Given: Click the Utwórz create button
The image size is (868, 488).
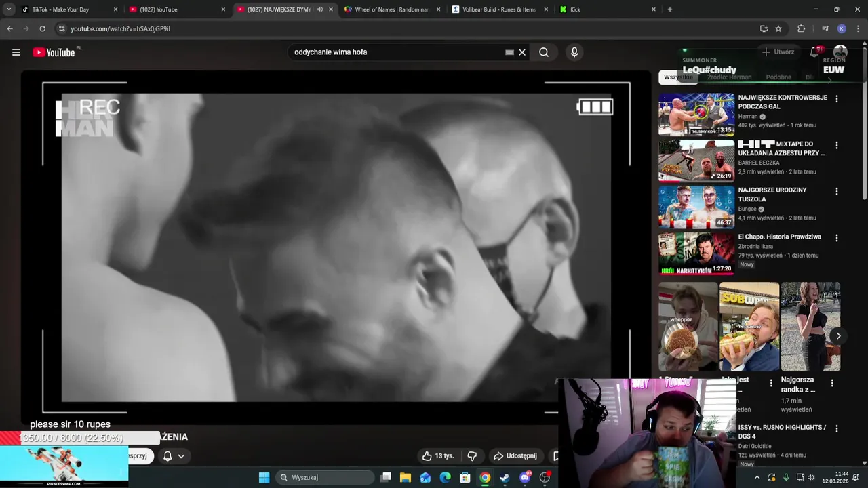Looking at the screenshot, I should coord(778,52).
